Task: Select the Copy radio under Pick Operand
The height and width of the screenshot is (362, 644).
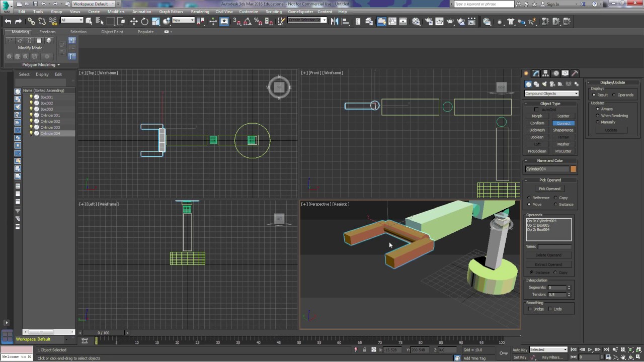Action: tap(556, 198)
